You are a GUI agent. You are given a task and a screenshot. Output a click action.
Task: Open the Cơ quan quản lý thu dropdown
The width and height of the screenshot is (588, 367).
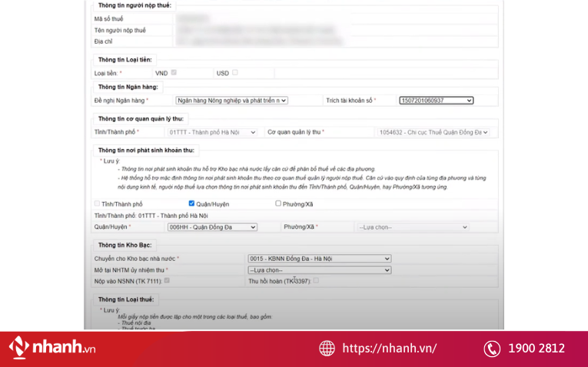[x=433, y=132]
